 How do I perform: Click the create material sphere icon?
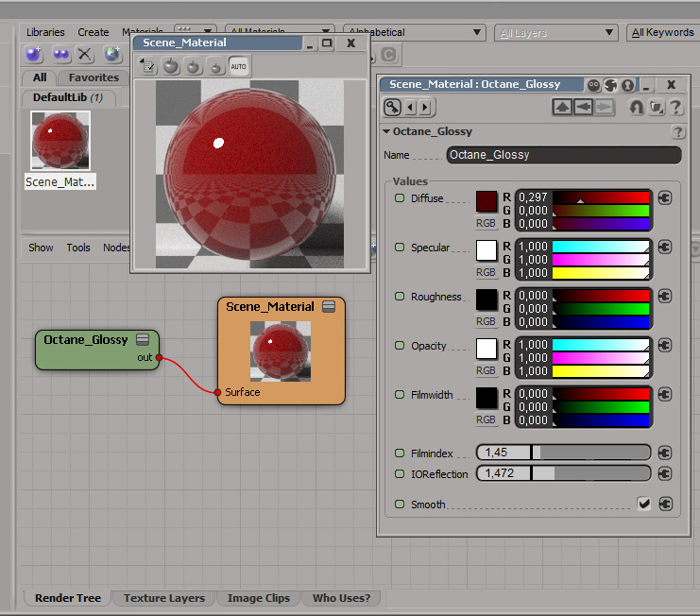click(34, 54)
